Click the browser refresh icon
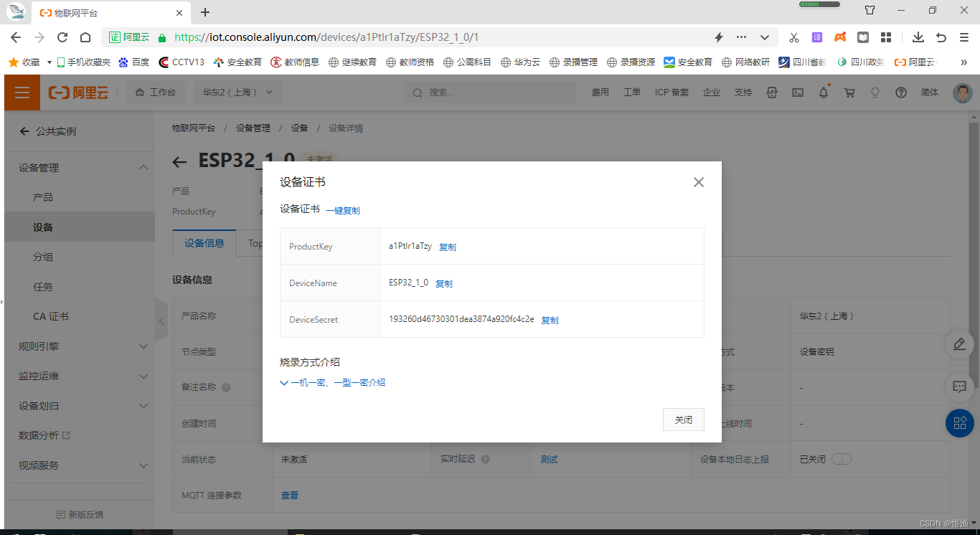Viewport: 980px width, 535px height. click(x=62, y=37)
